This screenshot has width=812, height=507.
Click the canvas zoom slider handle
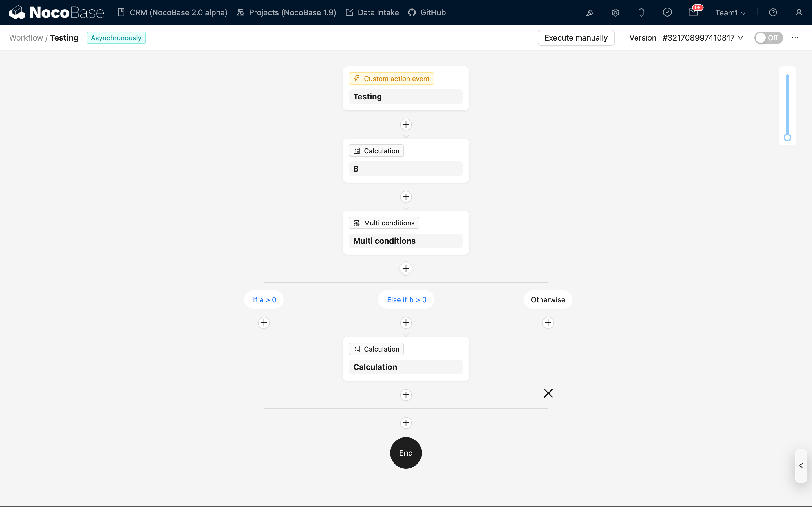[787, 137]
